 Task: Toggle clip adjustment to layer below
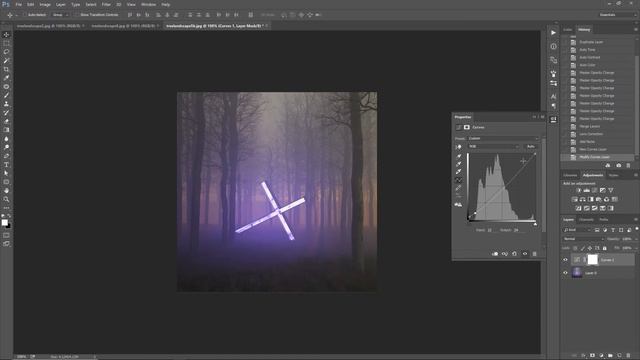[x=495, y=254]
